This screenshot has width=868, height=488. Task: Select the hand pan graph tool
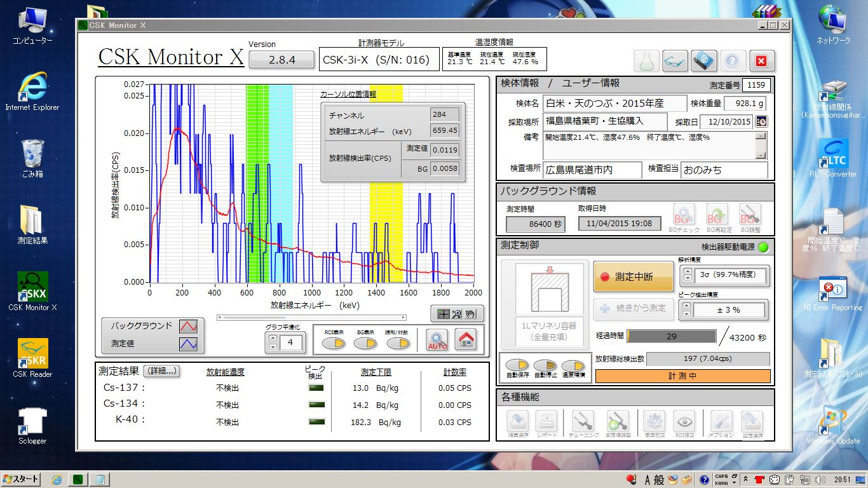point(471,314)
